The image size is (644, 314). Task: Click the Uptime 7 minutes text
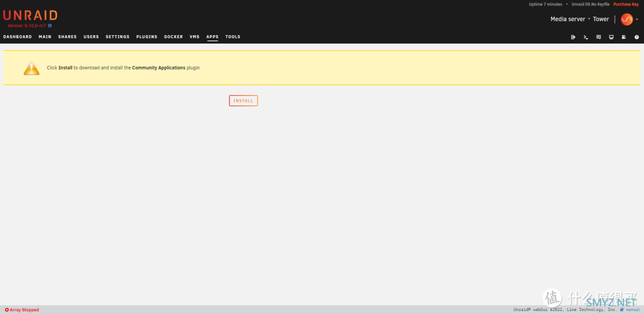546,4
